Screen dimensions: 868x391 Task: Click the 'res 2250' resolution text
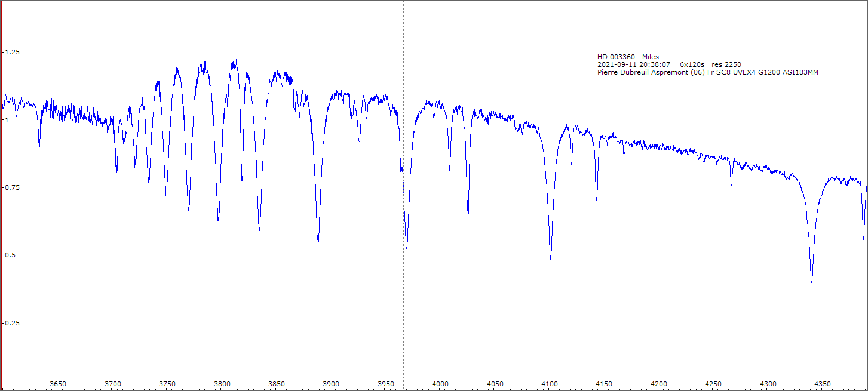(x=726, y=64)
